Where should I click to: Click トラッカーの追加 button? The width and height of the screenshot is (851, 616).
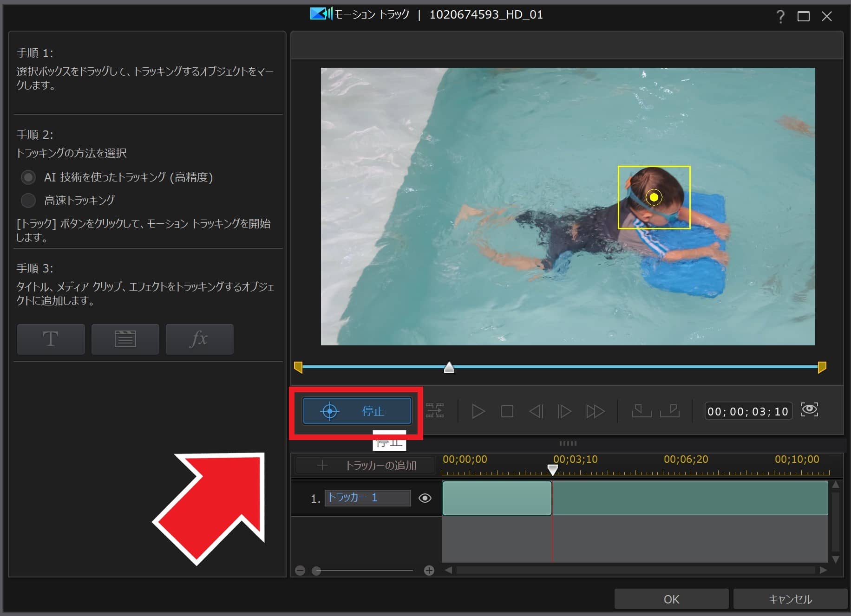366,465
